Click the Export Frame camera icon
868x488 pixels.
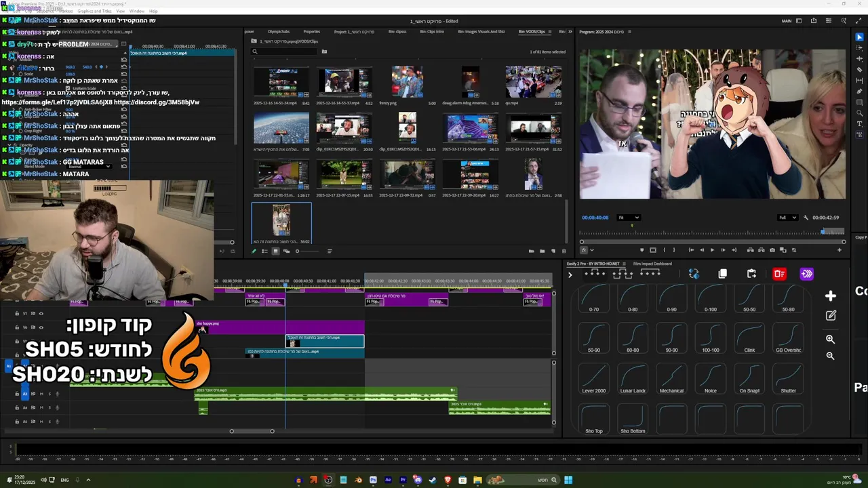pos(772,250)
